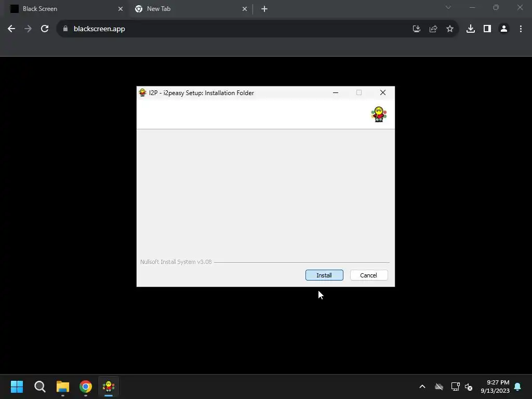The image size is (532, 399).
Task: Open network settings from the tray
Action: pos(455,387)
